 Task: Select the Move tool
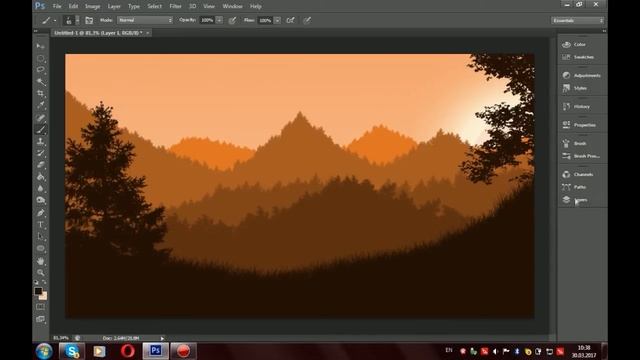pos(40,46)
